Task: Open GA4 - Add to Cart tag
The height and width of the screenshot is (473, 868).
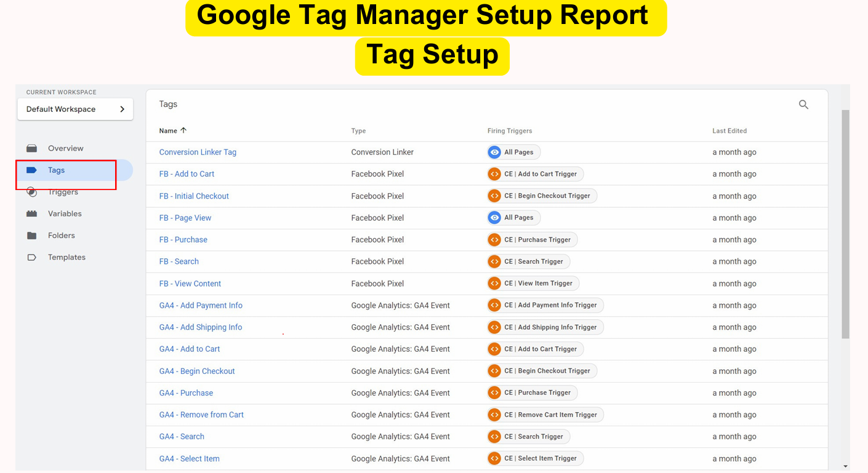Action: tap(190, 349)
